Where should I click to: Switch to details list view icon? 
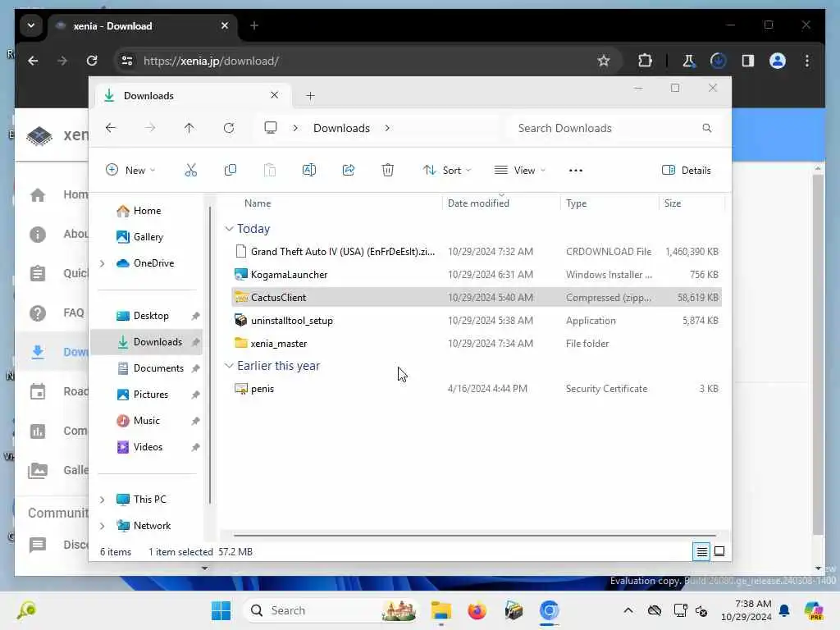click(x=701, y=551)
